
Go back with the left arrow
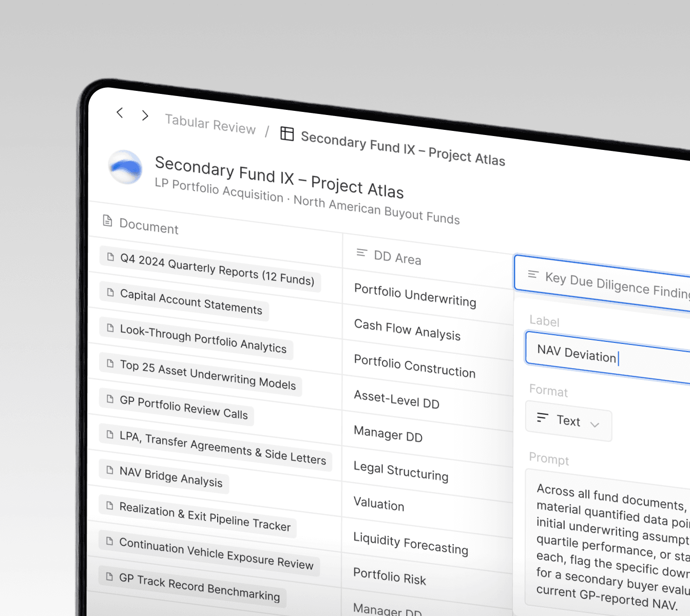(x=120, y=112)
